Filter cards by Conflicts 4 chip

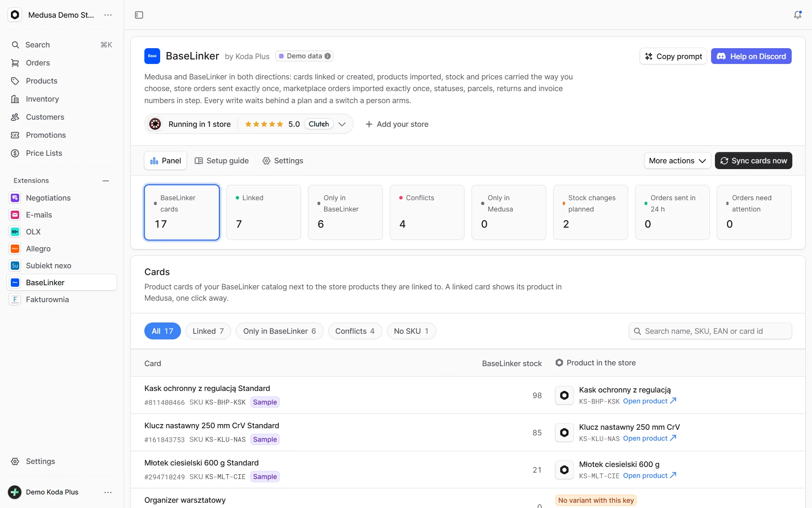coord(355,331)
